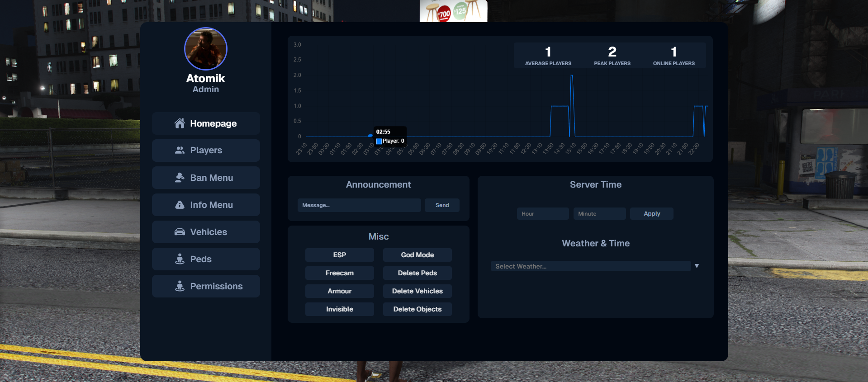868x382 pixels.
Task: Click Atomik's profile avatar
Action: pyautogui.click(x=206, y=49)
